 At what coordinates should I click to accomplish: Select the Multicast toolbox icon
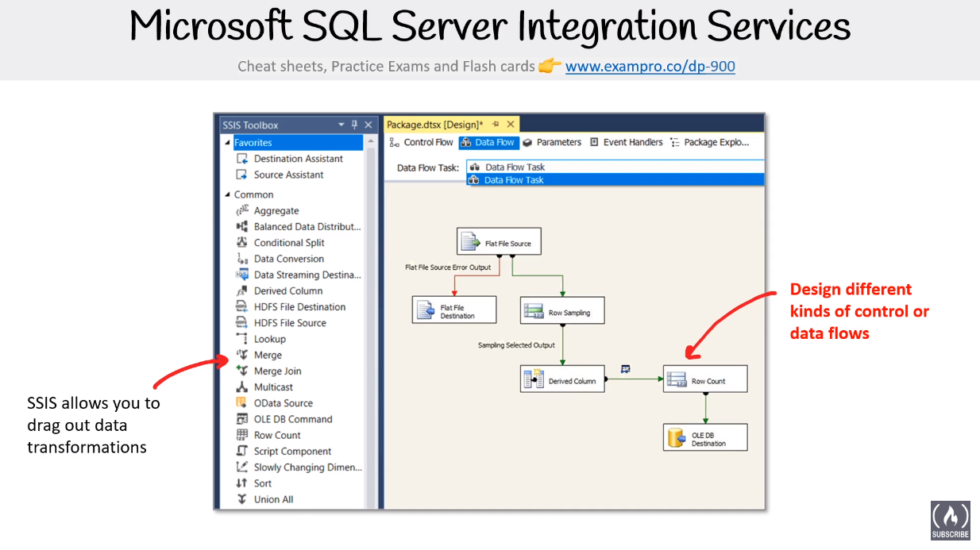(242, 387)
